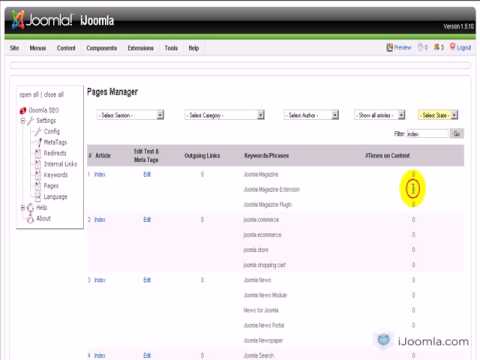Select the iJoomla SEO root tree icon
The image size is (480, 360).
(23, 110)
